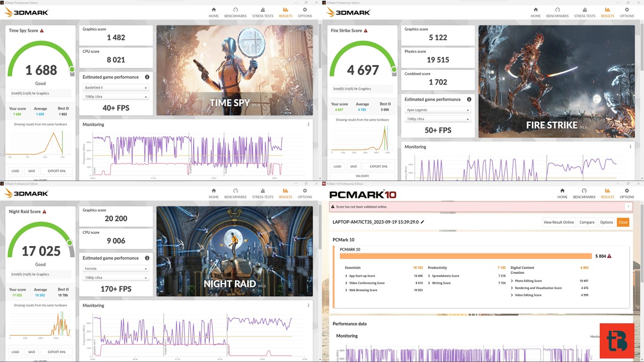This screenshot has height=362, width=644.
Task: Switch to Benchmarks tab in the Time Spy window
Action: [x=235, y=13]
